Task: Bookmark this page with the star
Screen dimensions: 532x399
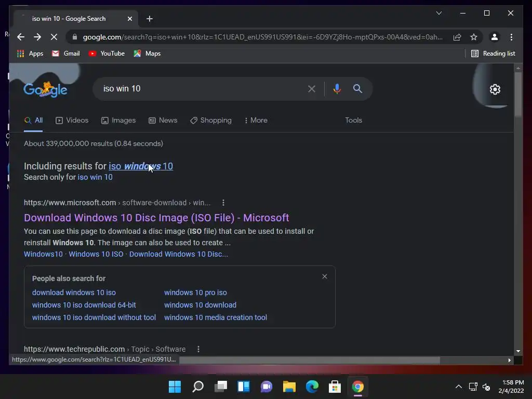Action: pos(474,37)
